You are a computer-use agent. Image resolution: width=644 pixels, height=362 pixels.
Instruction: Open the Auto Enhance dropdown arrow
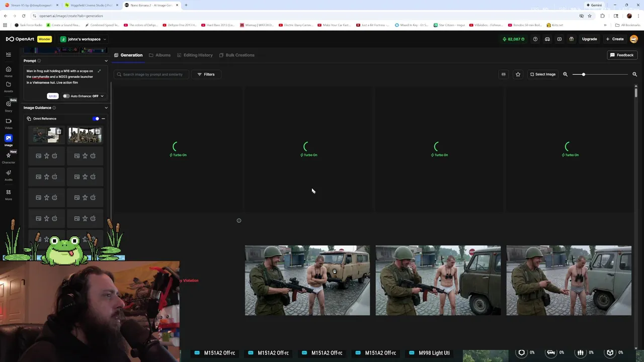102,96
